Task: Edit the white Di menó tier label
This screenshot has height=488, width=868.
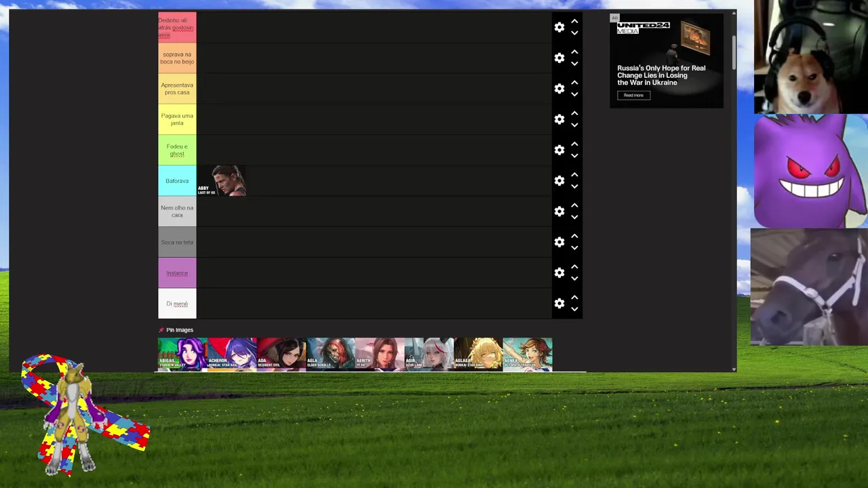Action: pyautogui.click(x=177, y=304)
